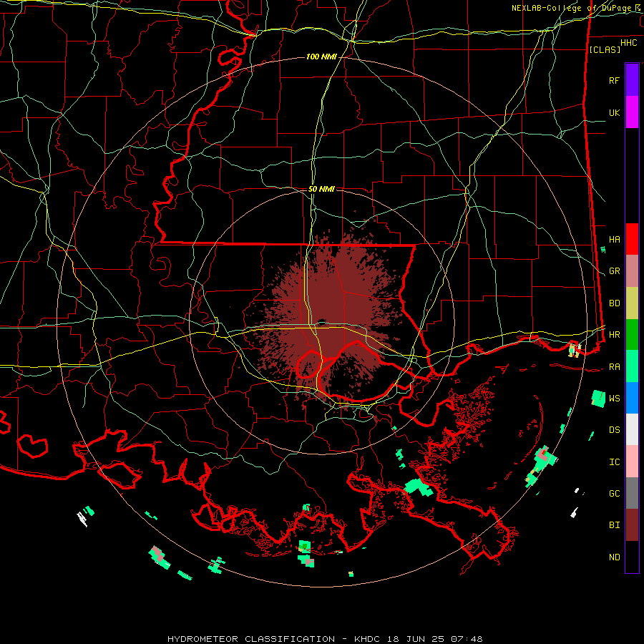
Task: Select the light pink IC legend swatch
Action: (632, 462)
